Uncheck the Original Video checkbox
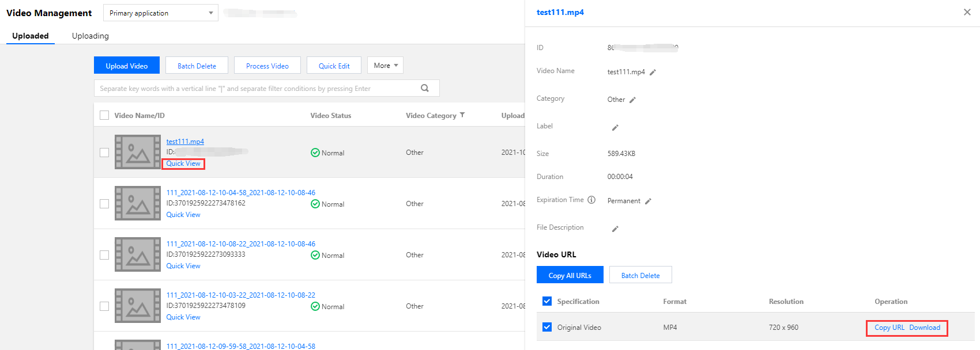 click(x=547, y=327)
